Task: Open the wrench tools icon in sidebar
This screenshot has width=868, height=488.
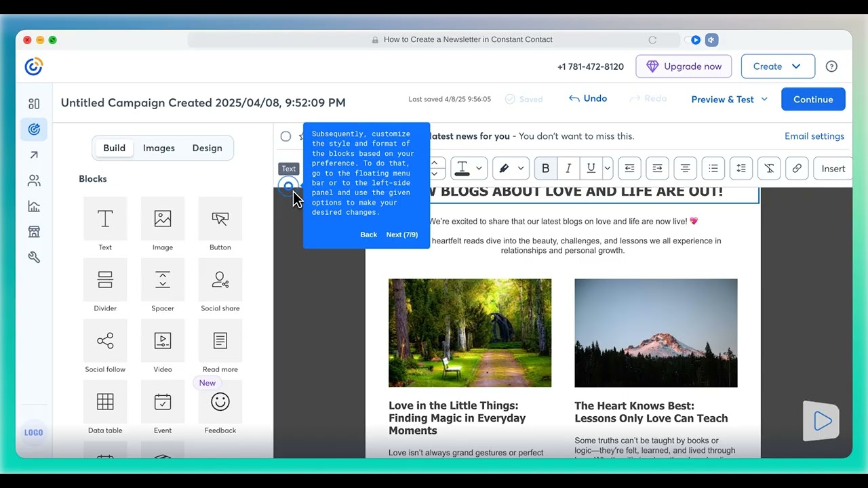Action: (x=34, y=258)
